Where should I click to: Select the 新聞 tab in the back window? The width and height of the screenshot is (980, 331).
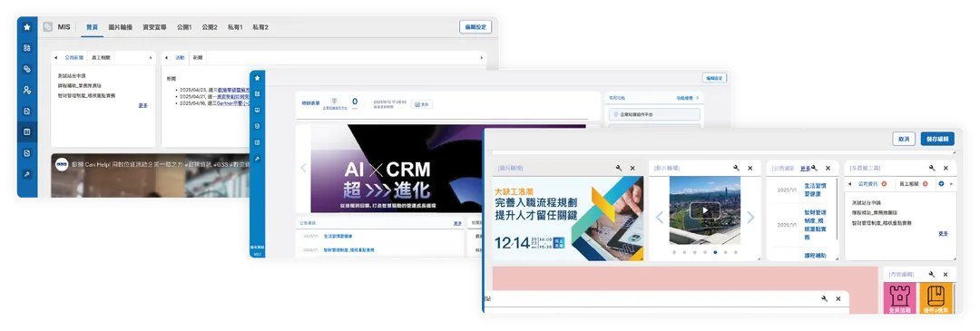[x=198, y=57]
